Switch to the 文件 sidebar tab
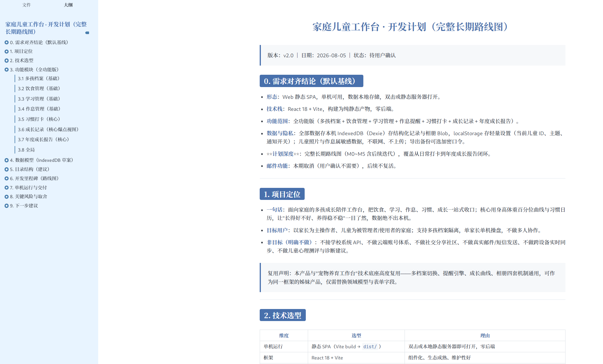 click(26, 5)
